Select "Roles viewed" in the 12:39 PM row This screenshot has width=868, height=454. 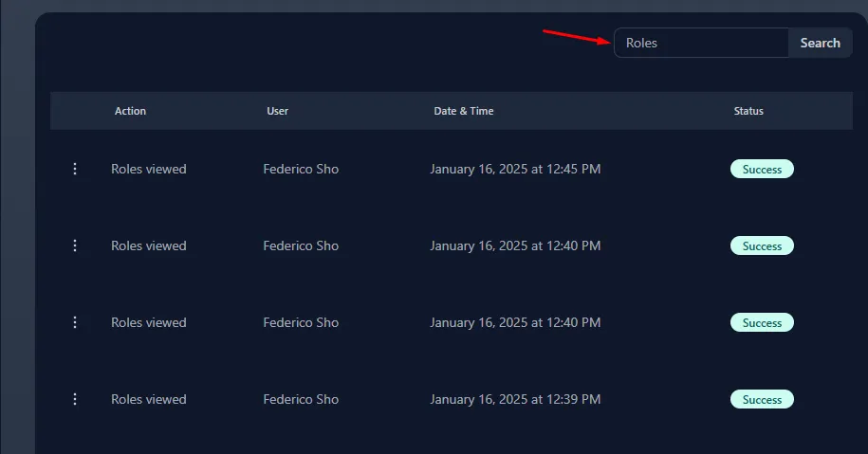tap(148, 400)
